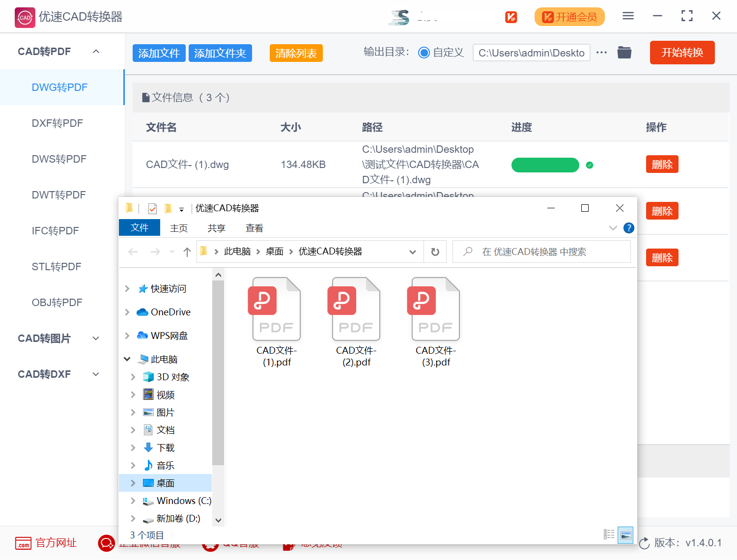
Task: Select 自定义 output directory radio button
Action: [424, 53]
